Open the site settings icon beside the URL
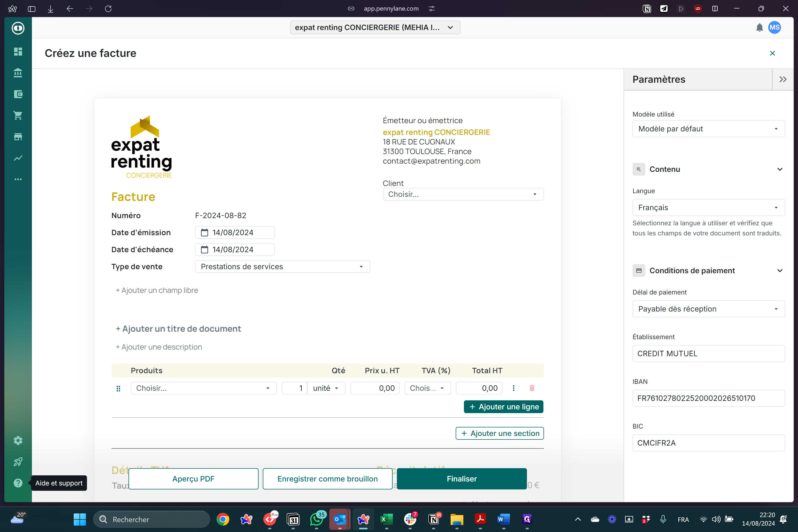798x532 pixels. click(x=431, y=9)
